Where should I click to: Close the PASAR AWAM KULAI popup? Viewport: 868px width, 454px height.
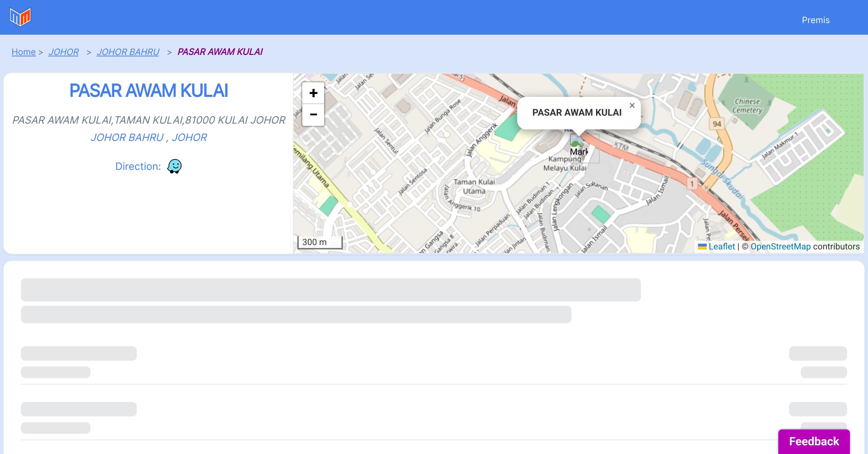click(x=632, y=106)
